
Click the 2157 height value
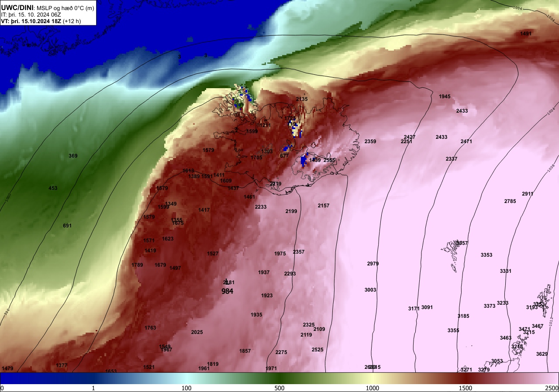click(324, 206)
